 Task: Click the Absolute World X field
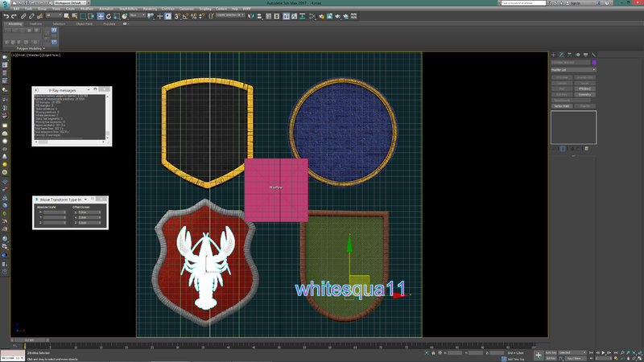(x=55, y=212)
